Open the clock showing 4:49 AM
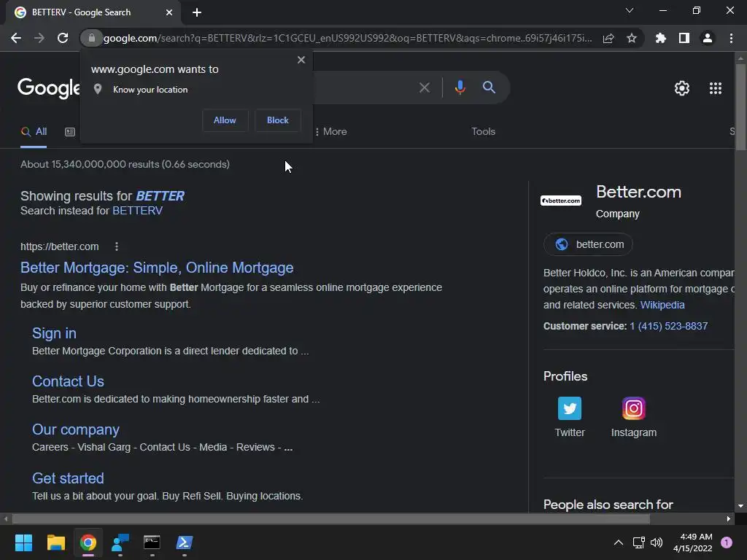 click(693, 542)
